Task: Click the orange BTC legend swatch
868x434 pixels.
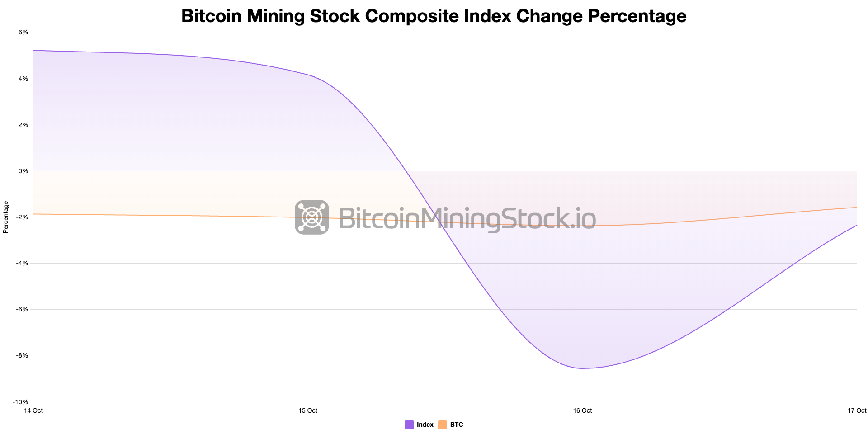Action: (443, 425)
